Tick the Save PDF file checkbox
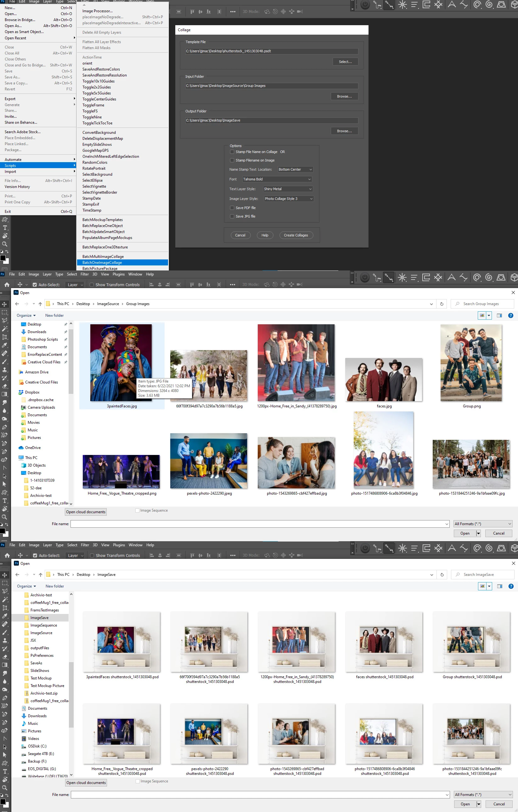The width and height of the screenshot is (518, 812). point(232,208)
